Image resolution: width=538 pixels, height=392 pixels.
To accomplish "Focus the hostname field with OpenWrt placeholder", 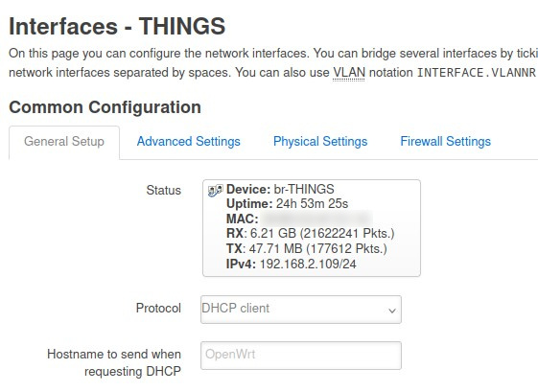I will coord(301,356).
